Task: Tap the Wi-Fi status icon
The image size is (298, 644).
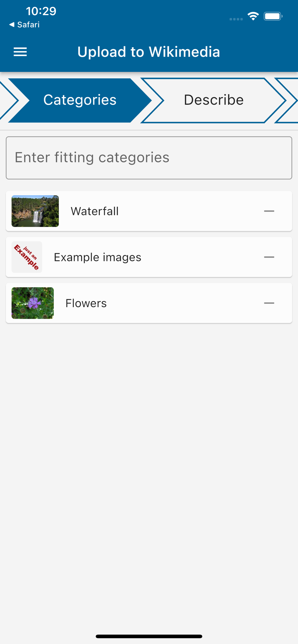Action: (x=253, y=16)
